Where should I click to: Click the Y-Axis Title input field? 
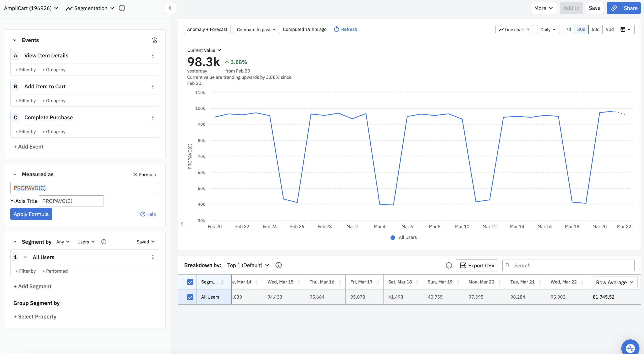click(71, 201)
